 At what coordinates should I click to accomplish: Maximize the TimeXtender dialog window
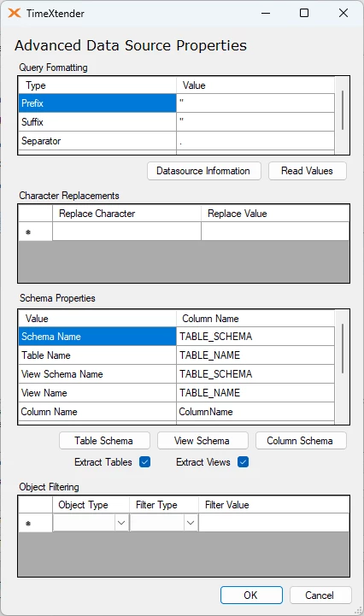point(304,13)
